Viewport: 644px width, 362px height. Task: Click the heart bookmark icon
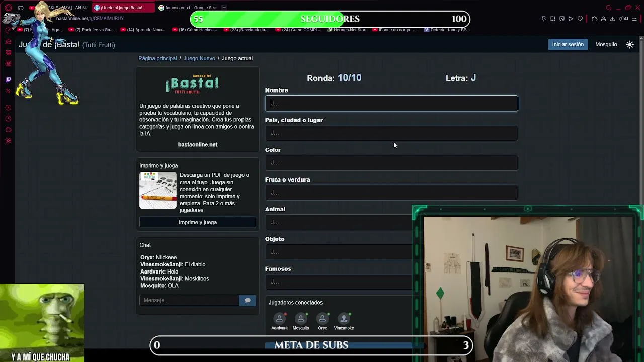[x=580, y=19]
